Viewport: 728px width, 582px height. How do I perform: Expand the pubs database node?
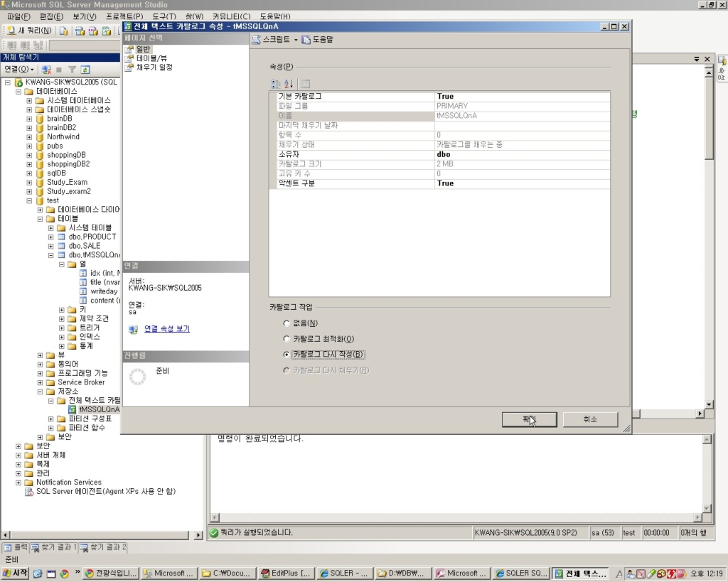click(29, 146)
